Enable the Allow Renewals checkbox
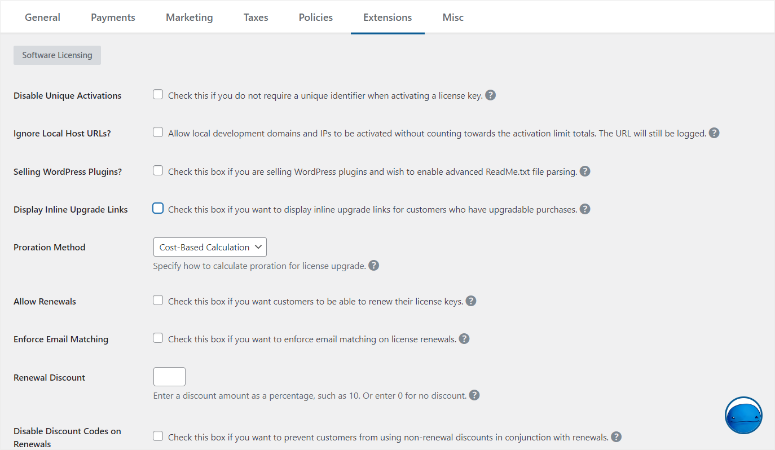 (158, 300)
